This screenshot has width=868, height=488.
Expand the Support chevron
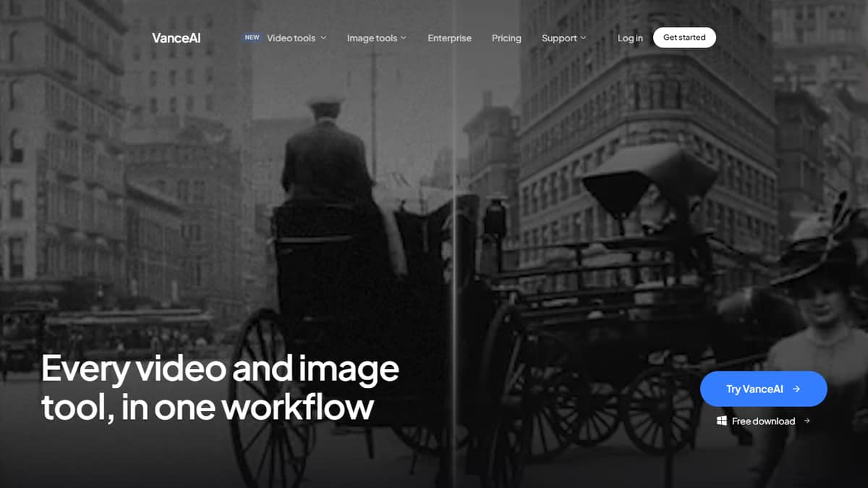tap(583, 38)
